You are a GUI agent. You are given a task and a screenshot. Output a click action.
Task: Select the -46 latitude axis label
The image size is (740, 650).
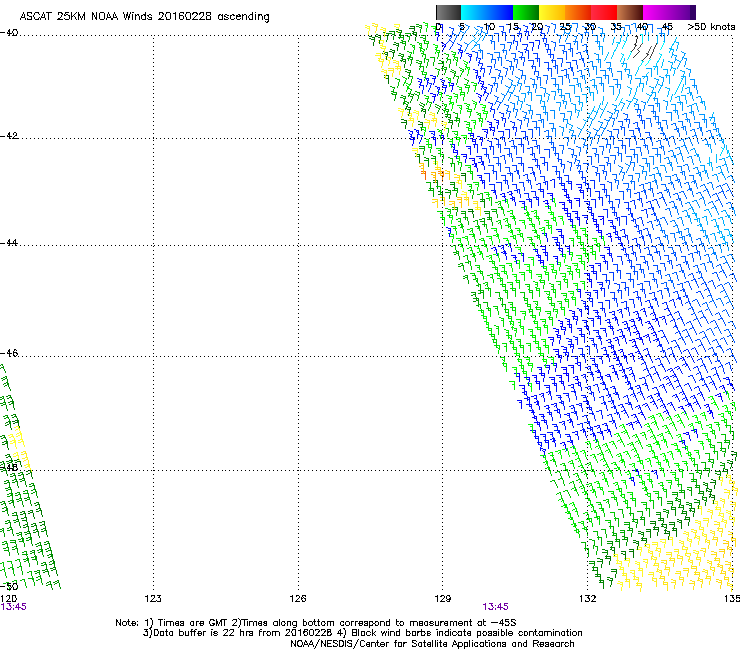pos(9,353)
